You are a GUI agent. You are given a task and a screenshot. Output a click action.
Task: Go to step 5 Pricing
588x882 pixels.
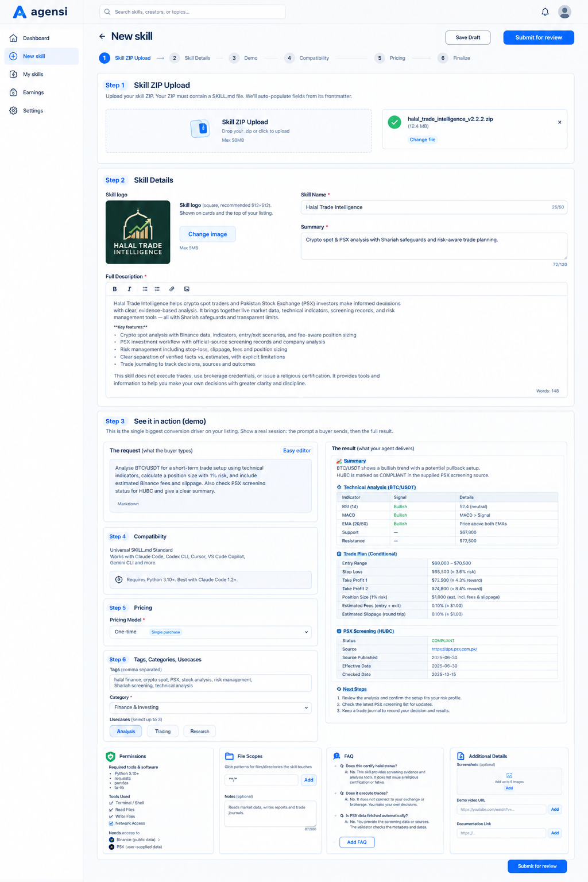tap(390, 58)
